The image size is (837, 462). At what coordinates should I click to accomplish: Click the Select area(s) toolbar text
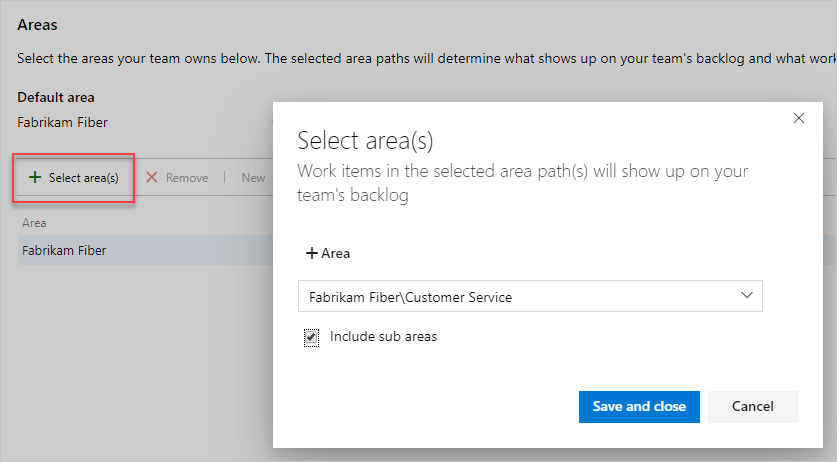[x=84, y=178]
